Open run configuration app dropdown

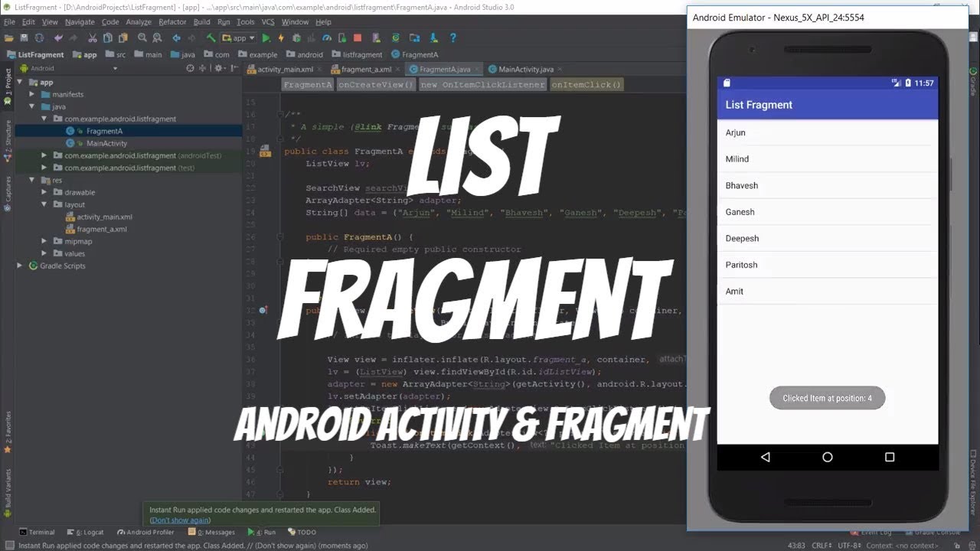(238, 37)
